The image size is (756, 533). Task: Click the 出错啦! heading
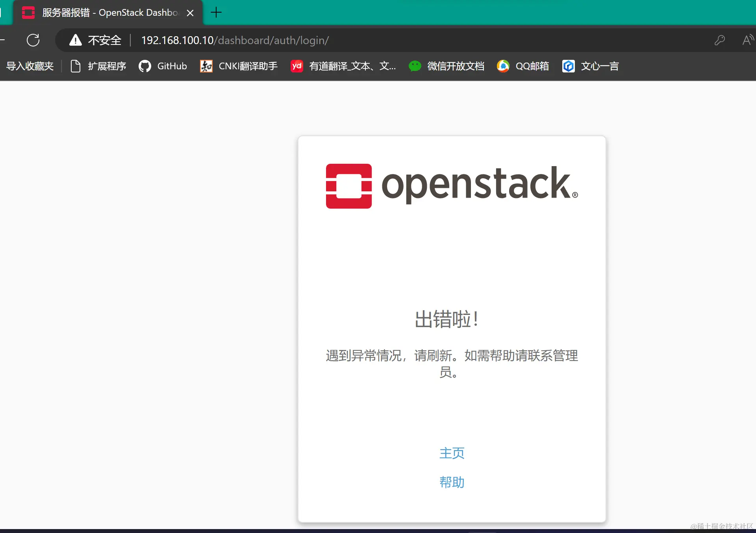click(447, 319)
